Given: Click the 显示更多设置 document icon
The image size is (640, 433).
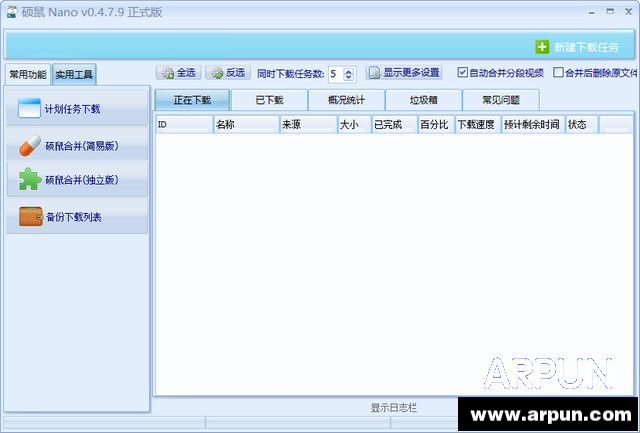Looking at the screenshot, I should pyautogui.click(x=374, y=73).
